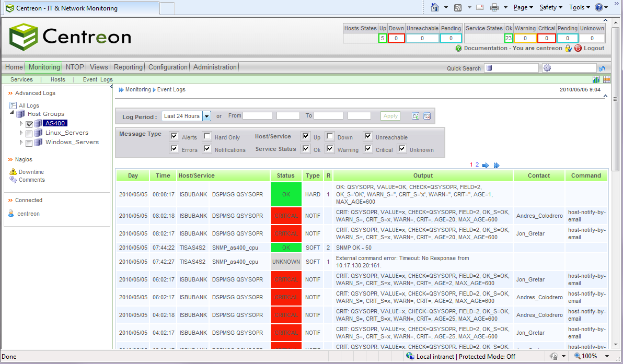The width and height of the screenshot is (623, 364).
Task: Enable the Hard Only checkbox
Action: 207,136
